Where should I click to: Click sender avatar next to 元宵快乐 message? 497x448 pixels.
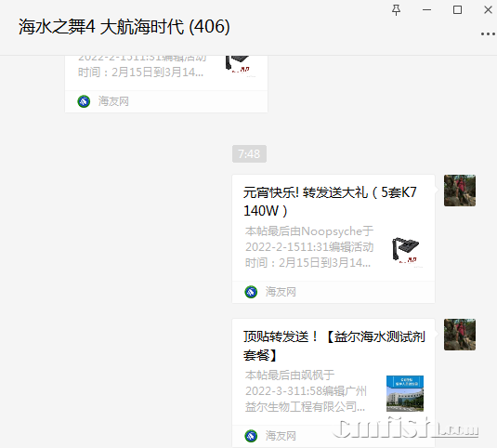460,191
